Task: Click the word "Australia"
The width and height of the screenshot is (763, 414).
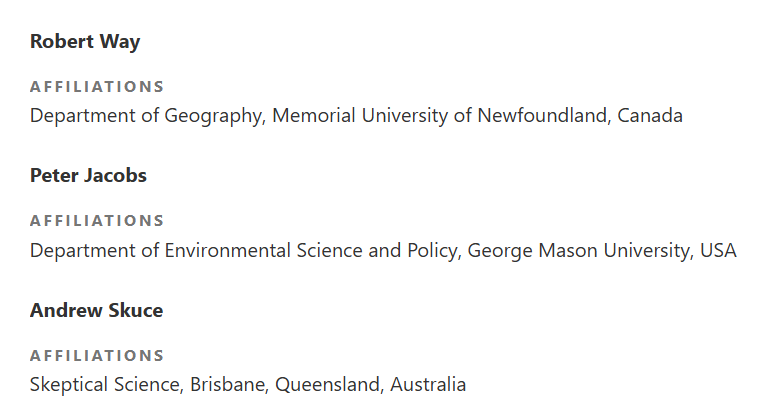Action: click(428, 384)
